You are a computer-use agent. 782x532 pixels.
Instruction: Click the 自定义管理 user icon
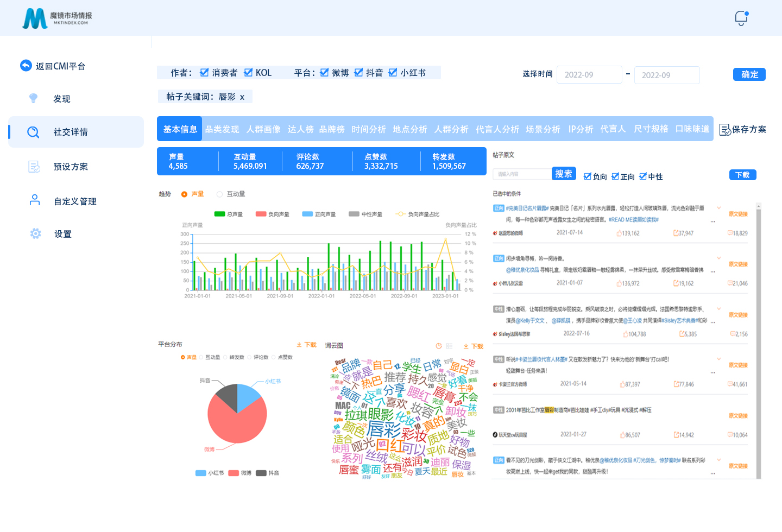(x=35, y=200)
